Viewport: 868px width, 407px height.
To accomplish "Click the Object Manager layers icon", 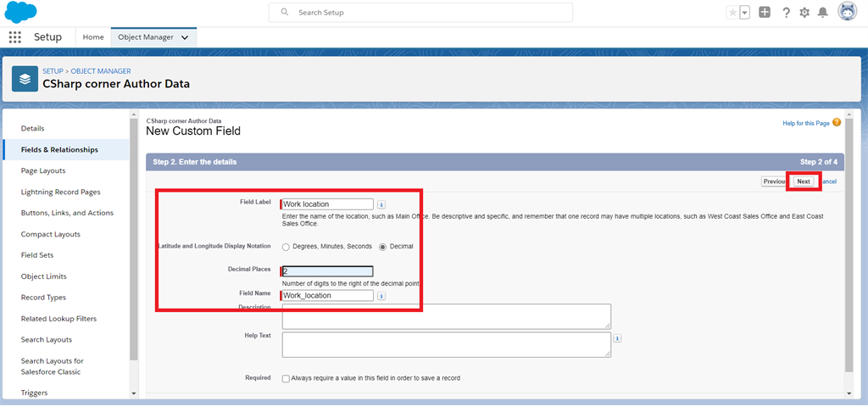I will [25, 79].
